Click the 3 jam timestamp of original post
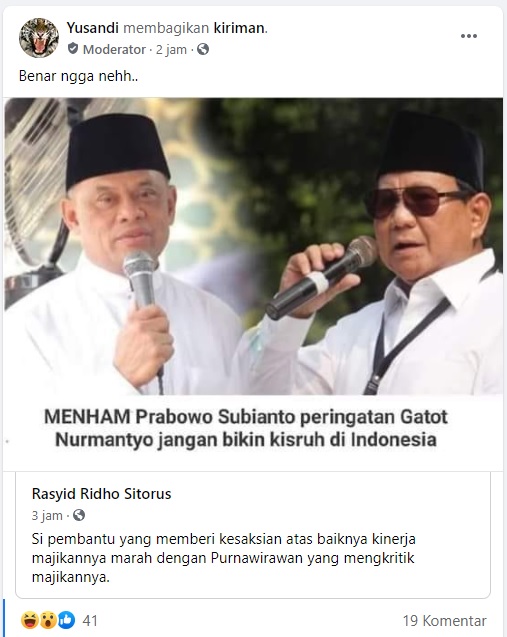Viewport: 507px width, 637px height. pyautogui.click(x=47, y=516)
